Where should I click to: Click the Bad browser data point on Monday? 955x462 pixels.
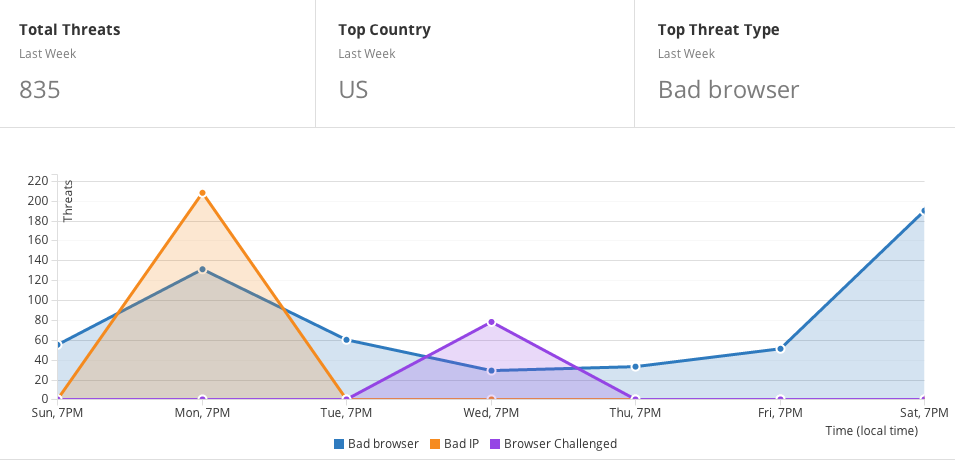pos(203,269)
